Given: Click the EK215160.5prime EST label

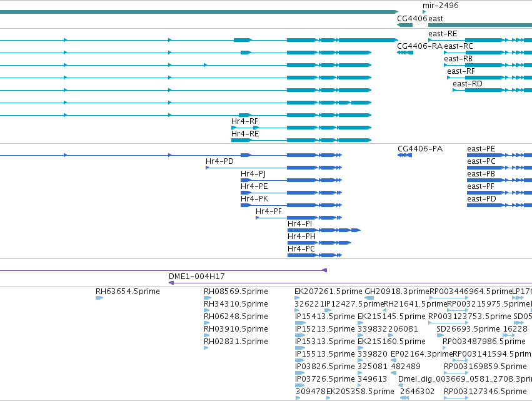Looking at the screenshot, I should tap(391, 342).
